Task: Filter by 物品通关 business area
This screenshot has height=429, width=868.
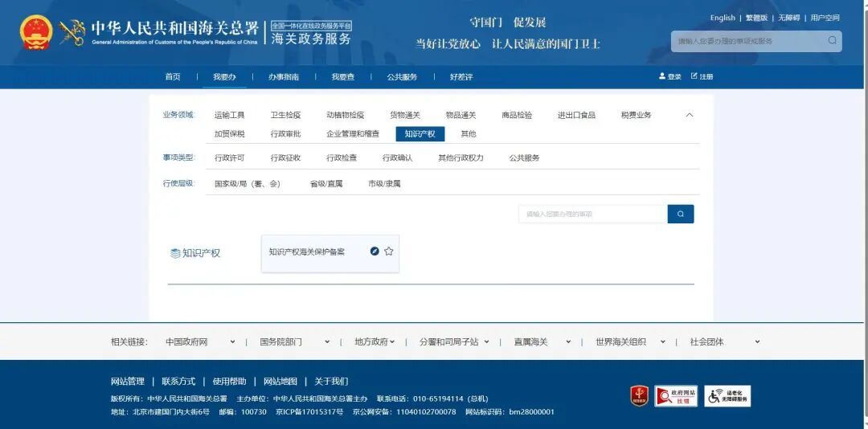Action: pos(461,115)
